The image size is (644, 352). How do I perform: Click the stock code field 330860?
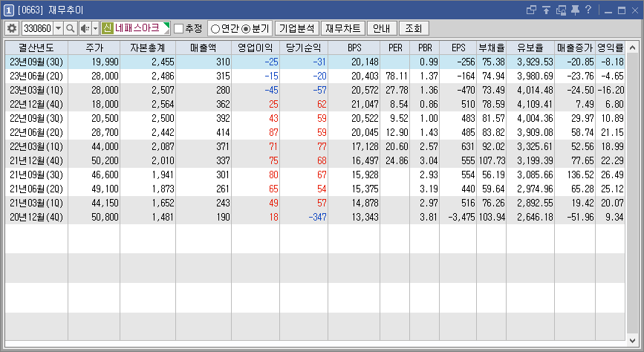(37, 28)
